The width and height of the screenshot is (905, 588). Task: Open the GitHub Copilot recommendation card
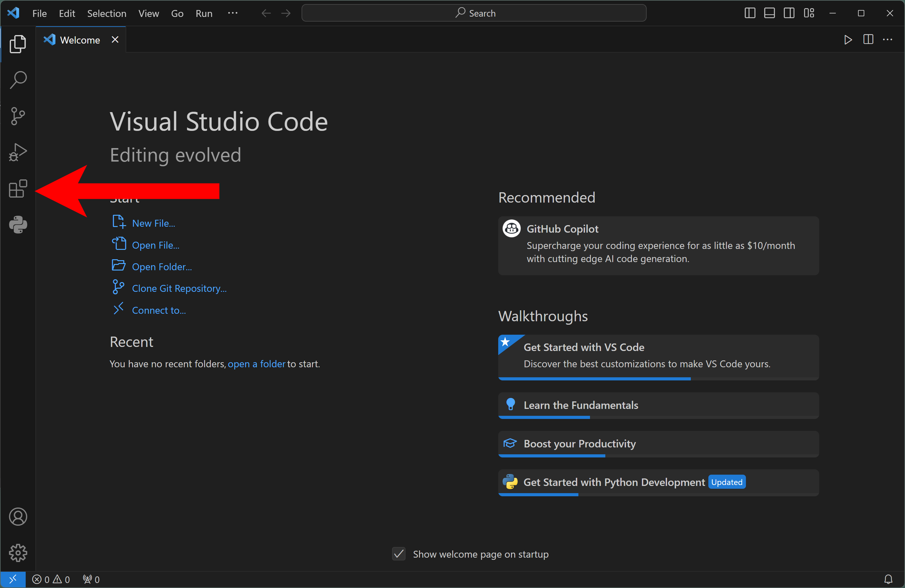(x=658, y=245)
